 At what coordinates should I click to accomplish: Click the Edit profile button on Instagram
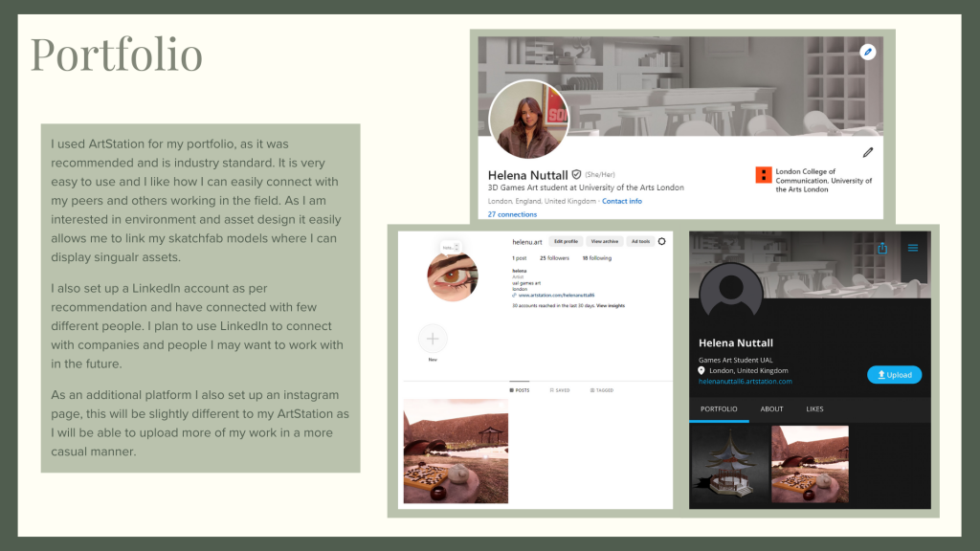[566, 241]
